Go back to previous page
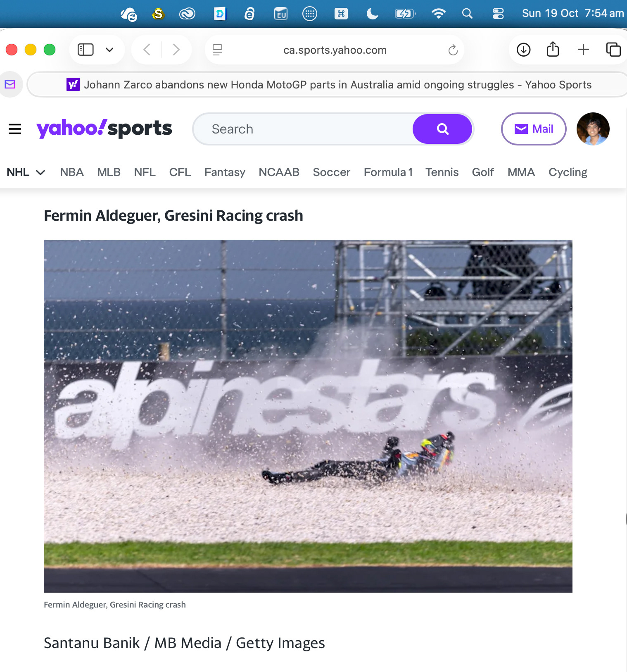Image resolution: width=627 pixels, height=672 pixels. 147,50
